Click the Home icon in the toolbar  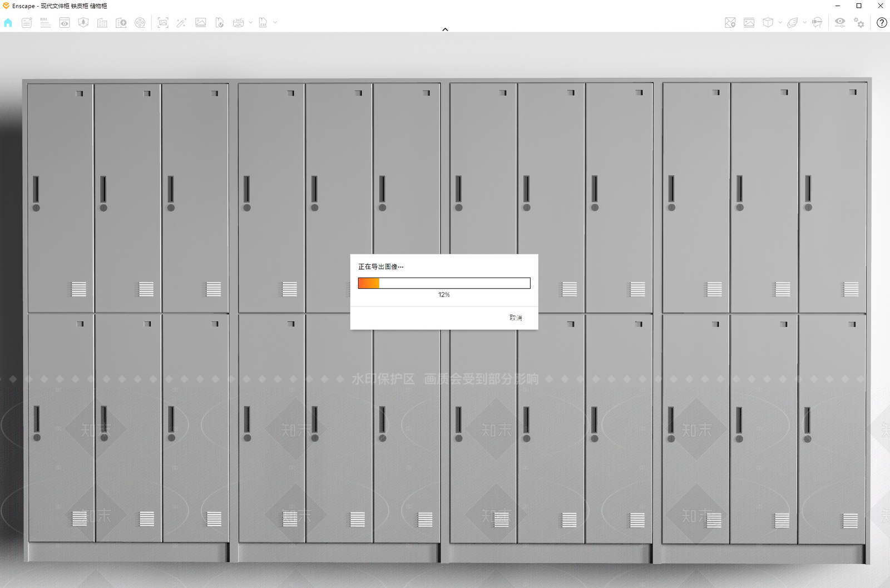point(8,23)
